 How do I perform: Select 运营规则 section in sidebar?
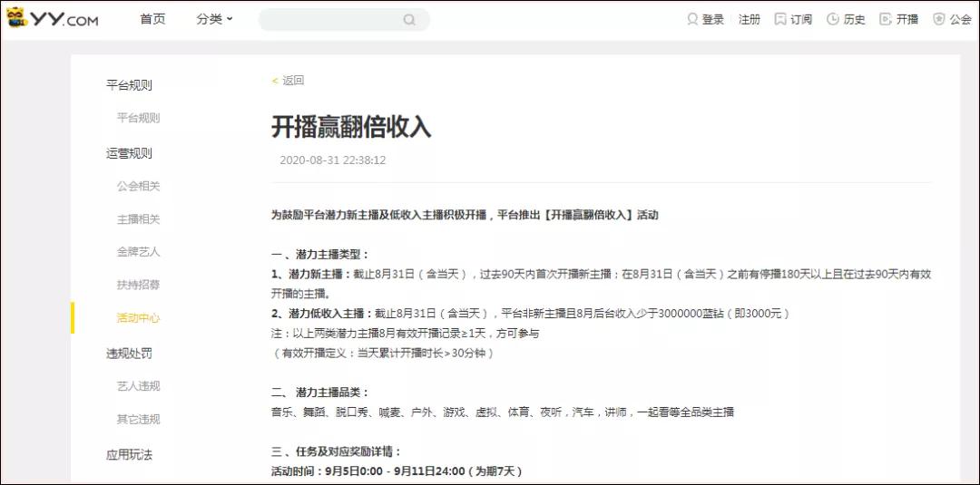pyautogui.click(x=129, y=153)
